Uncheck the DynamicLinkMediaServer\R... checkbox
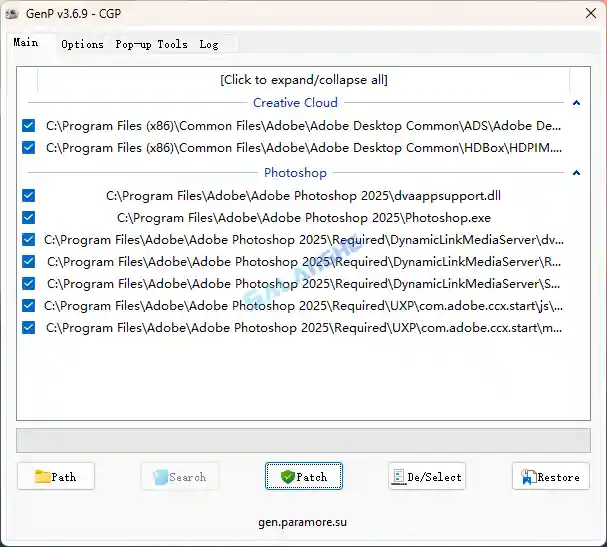The image size is (607, 547). (x=28, y=262)
